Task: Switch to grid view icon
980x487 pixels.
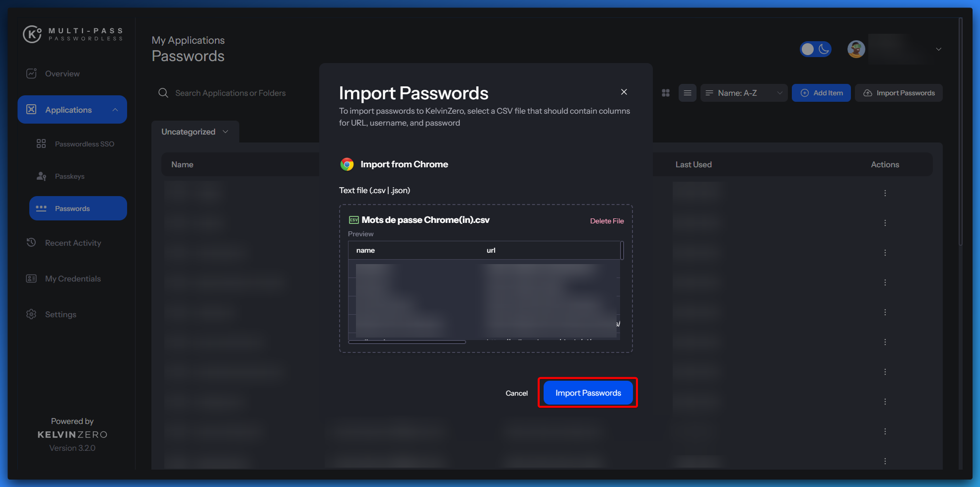Action: coord(666,93)
